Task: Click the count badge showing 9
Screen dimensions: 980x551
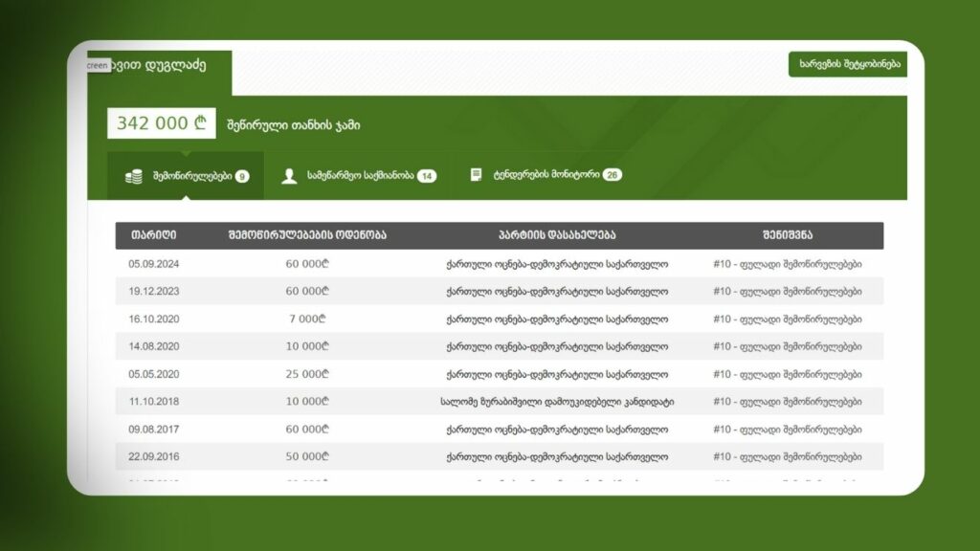Action: 242,176
